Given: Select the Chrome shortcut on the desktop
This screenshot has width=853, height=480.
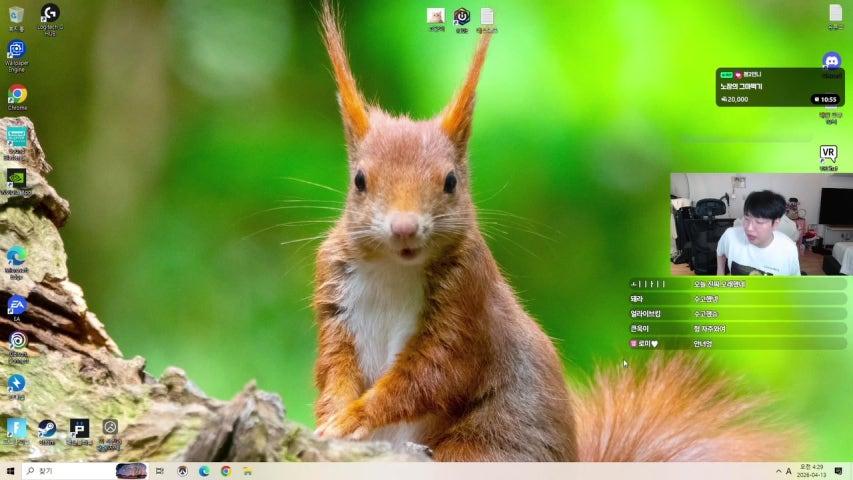Looking at the screenshot, I should click(17, 94).
